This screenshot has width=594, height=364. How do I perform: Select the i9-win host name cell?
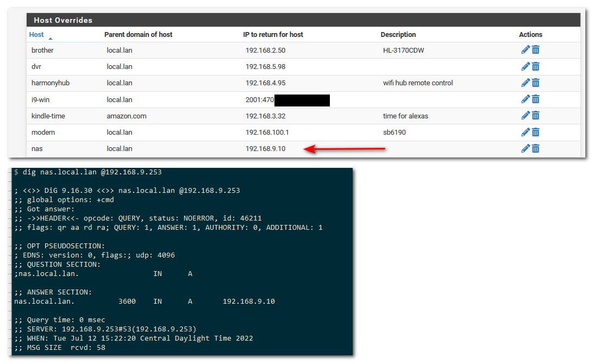41,99
